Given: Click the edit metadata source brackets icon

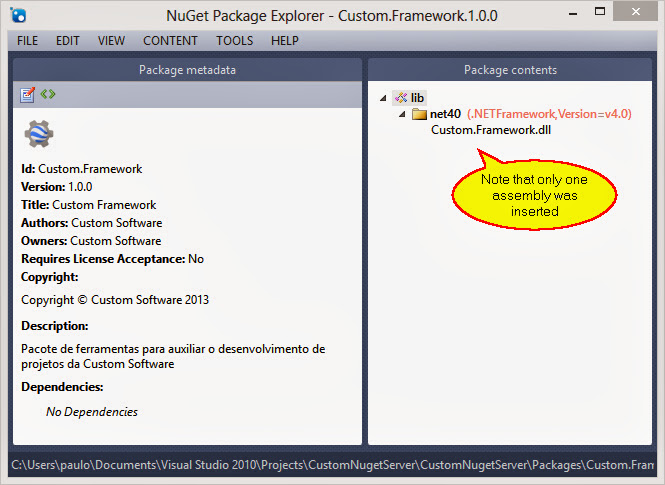Looking at the screenshot, I should (48, 94).
